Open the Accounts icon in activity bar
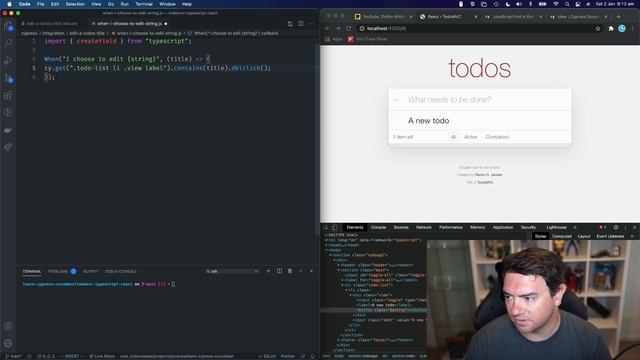The width and height of the screenshot is (640, 360). [x=8, y=326]
